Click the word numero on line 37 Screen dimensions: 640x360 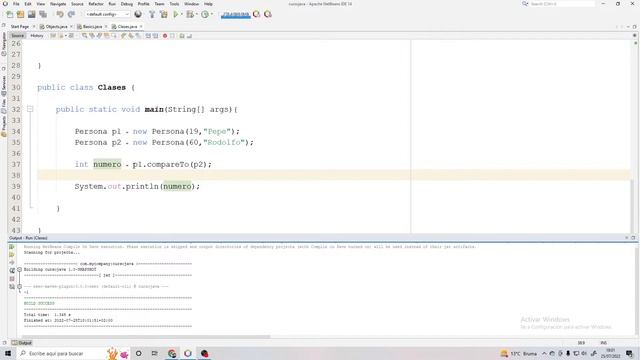(107, 164)
